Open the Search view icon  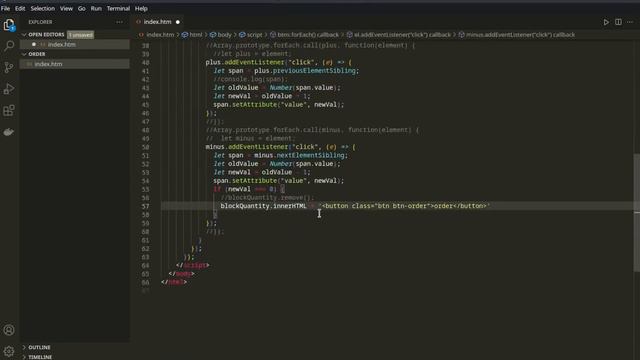9,46
